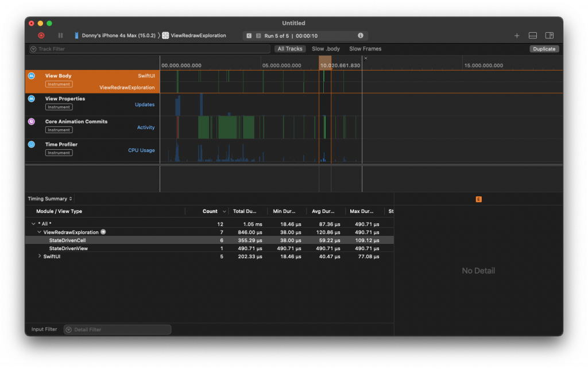
Task: Add instrument with the plus button
Action: pyautogui.click(x=517, y=36)
